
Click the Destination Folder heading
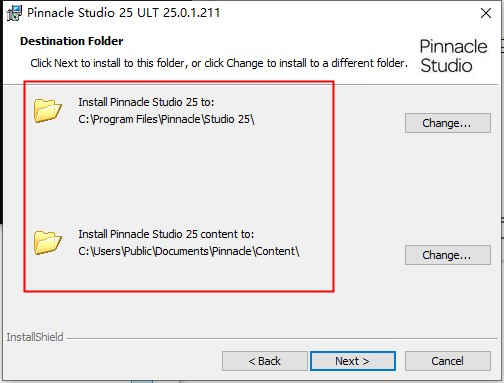pyautogui.click(x=72, y=41)
